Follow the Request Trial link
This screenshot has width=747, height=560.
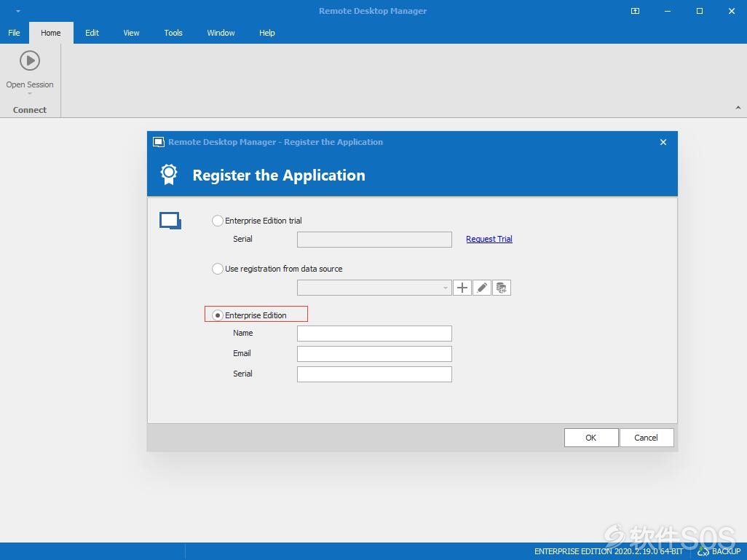point(489,239)
